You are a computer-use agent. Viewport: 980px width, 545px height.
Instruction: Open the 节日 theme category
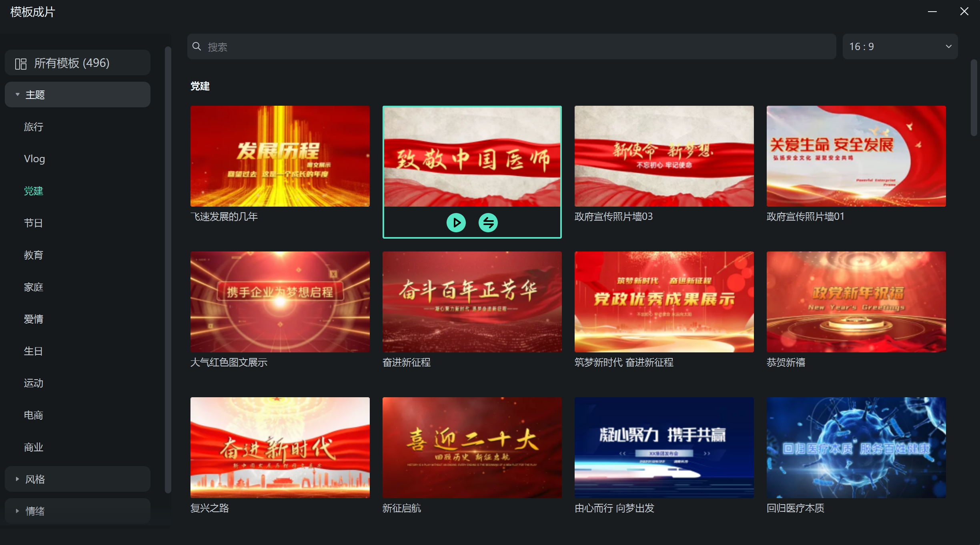34,223
